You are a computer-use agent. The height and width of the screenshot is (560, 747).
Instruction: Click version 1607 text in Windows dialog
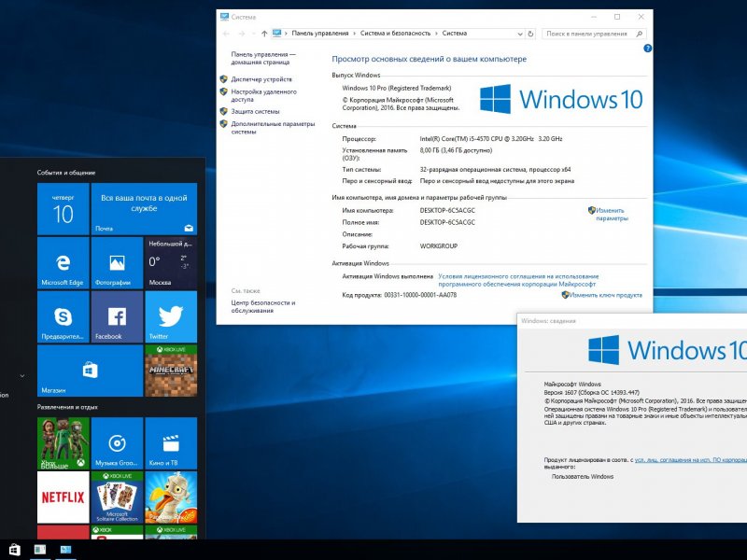click(x=591, y=392)
